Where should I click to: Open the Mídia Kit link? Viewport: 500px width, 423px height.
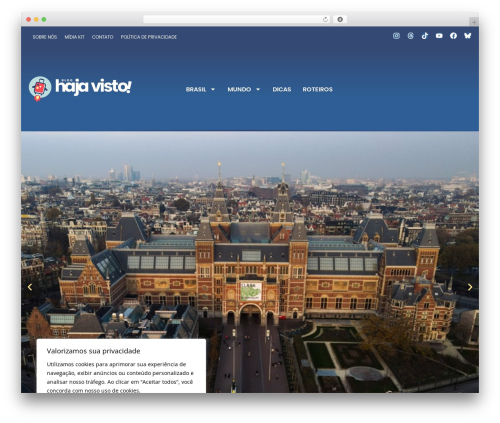(x=74, y=37)
